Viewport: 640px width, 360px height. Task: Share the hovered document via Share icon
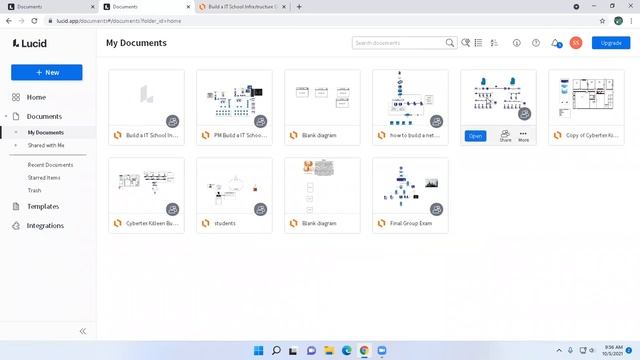pos(505,136)
